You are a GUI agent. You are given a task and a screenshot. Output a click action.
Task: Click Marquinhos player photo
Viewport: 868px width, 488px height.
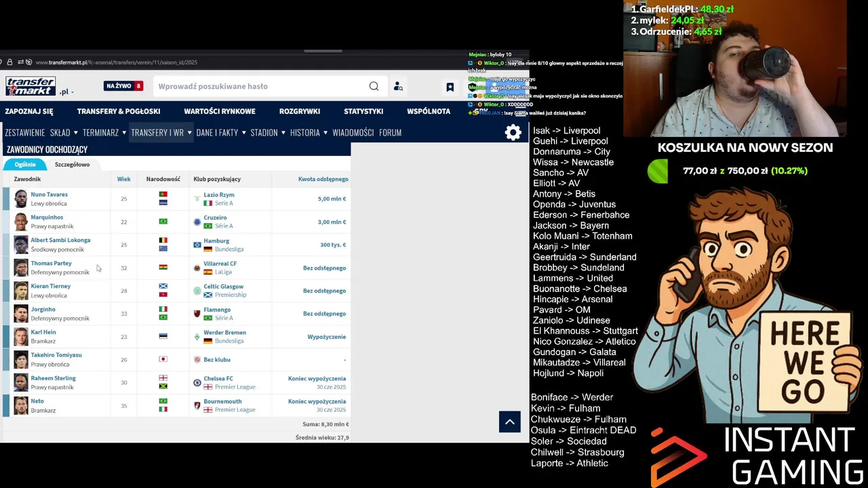pyautogui.click(x=21, y=222)
